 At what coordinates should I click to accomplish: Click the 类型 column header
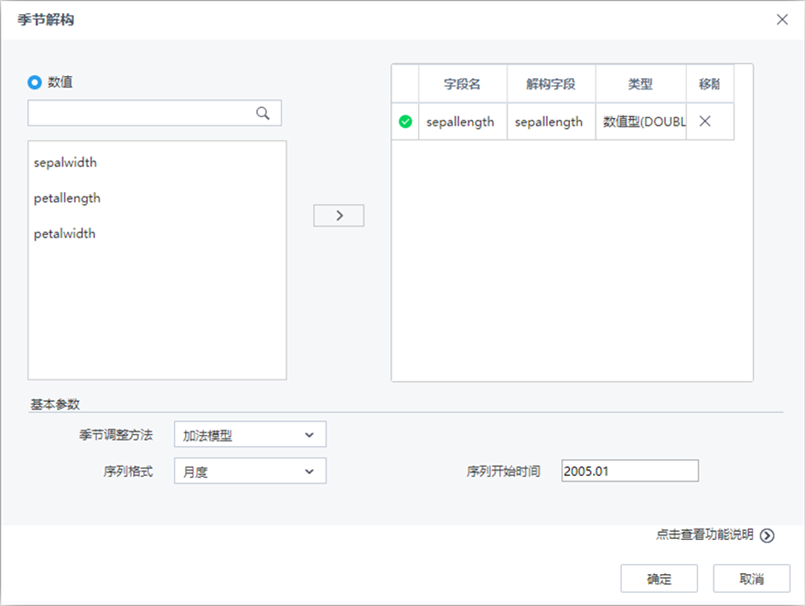[641, 84]
